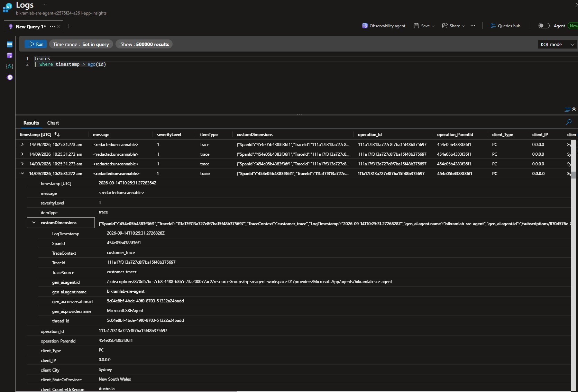578x392 pixels.
Task: Open the Functions fx sidebar icon
Action: tap(10, 66)
